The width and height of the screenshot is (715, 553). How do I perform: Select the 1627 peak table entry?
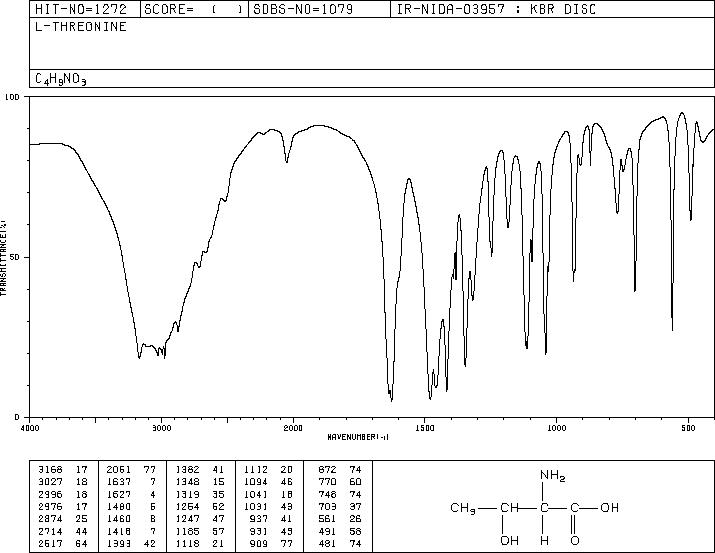[131, 494]
